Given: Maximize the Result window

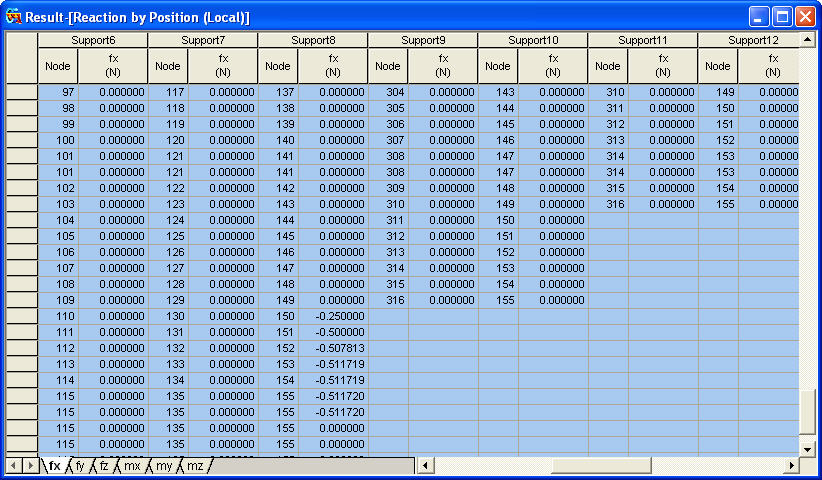Looking at the screenshot, I should 783,17.
